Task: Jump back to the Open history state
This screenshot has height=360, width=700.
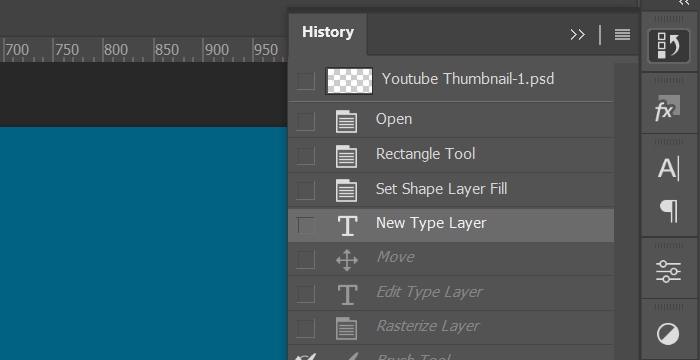Action: pyautogui.click(x=451, y=120)
